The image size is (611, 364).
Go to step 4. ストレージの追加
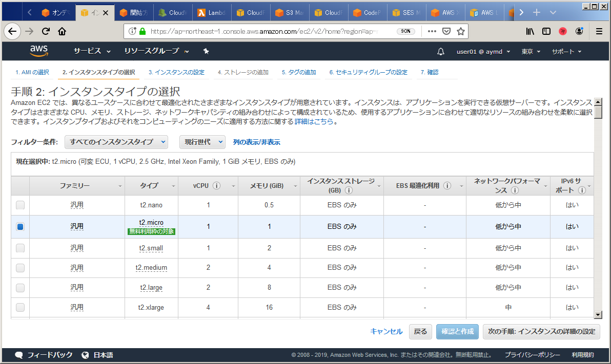(x=243, y=72)
